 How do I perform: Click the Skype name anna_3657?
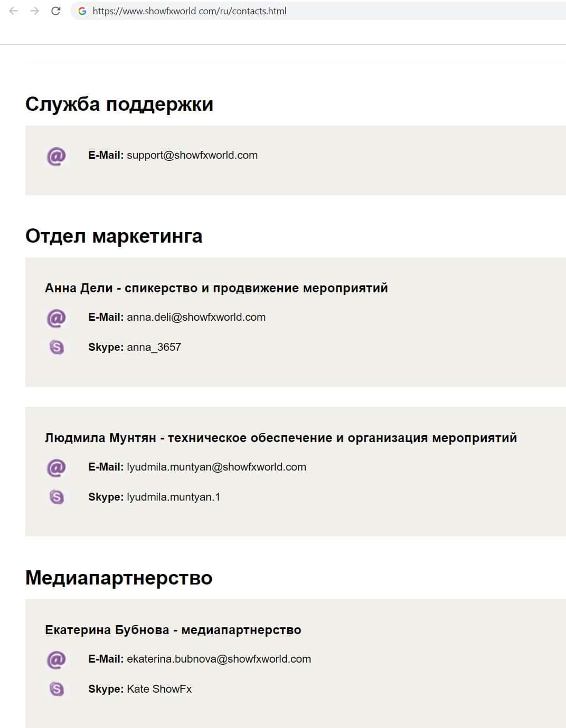click(154, 347)
